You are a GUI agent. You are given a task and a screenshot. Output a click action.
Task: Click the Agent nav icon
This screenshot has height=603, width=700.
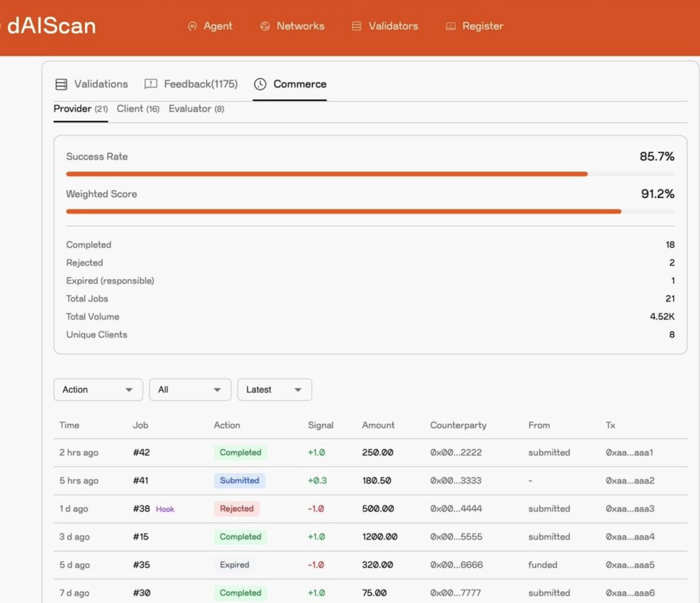click(192, 26)
